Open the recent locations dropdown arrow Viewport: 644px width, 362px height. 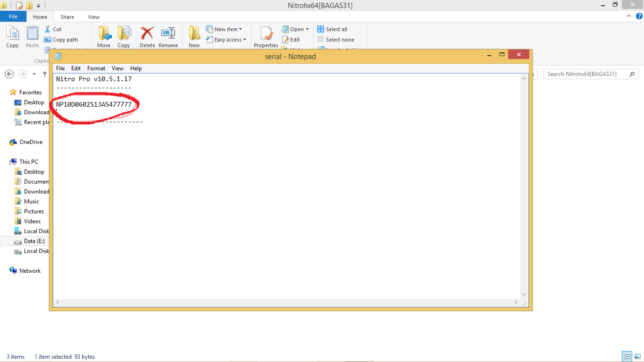34,74
